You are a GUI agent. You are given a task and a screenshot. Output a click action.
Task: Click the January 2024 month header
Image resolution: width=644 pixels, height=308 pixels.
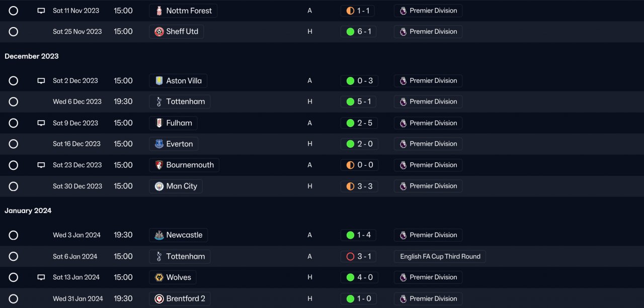click(28, 211)
